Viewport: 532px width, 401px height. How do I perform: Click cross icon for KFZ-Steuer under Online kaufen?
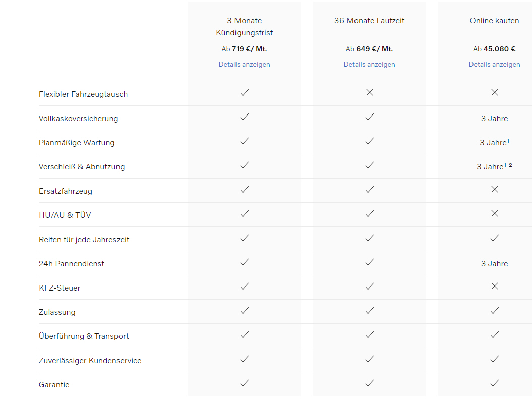[495, 286]
